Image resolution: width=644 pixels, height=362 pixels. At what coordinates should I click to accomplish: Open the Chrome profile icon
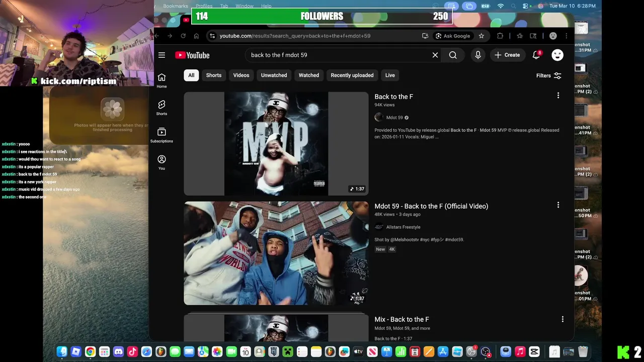tap(553, 36)
